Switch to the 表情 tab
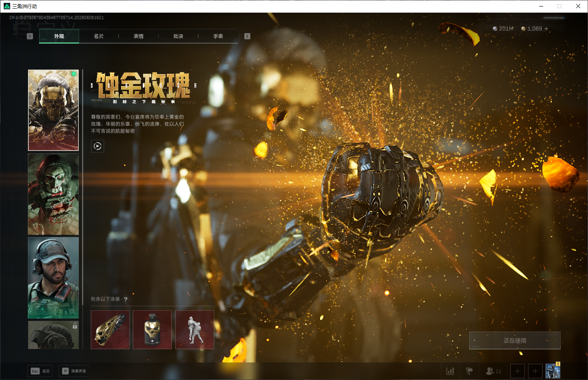The width and height of the screenshot is (588, 380). 139,36
